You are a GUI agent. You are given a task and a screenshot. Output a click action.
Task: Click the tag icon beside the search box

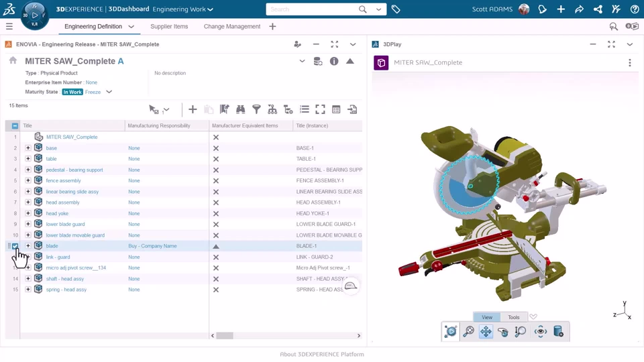[x=396, y=9]
